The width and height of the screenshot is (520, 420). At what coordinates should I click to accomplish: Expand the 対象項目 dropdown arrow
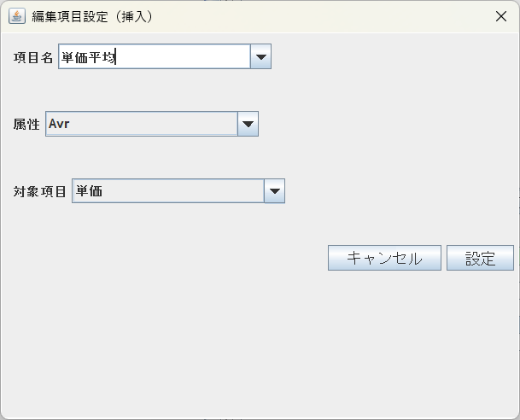pos(275,191)
